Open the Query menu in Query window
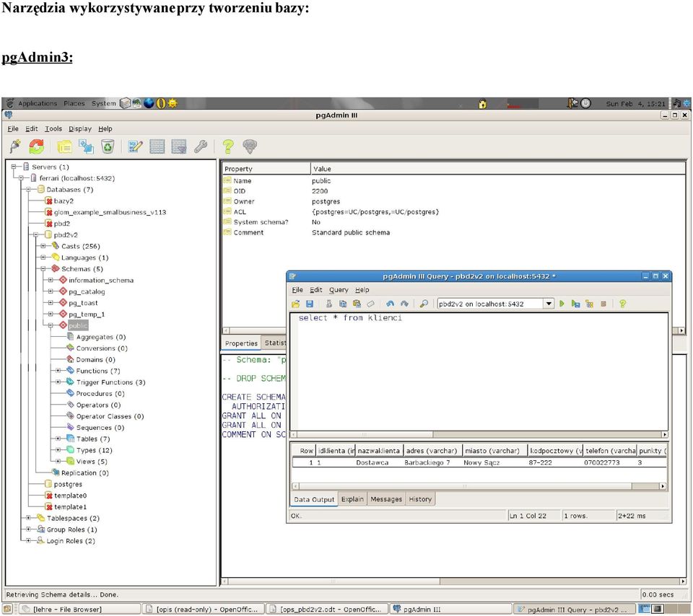This screenshot has height=616, width=693. pyautogui.click(x=339, y=290)
